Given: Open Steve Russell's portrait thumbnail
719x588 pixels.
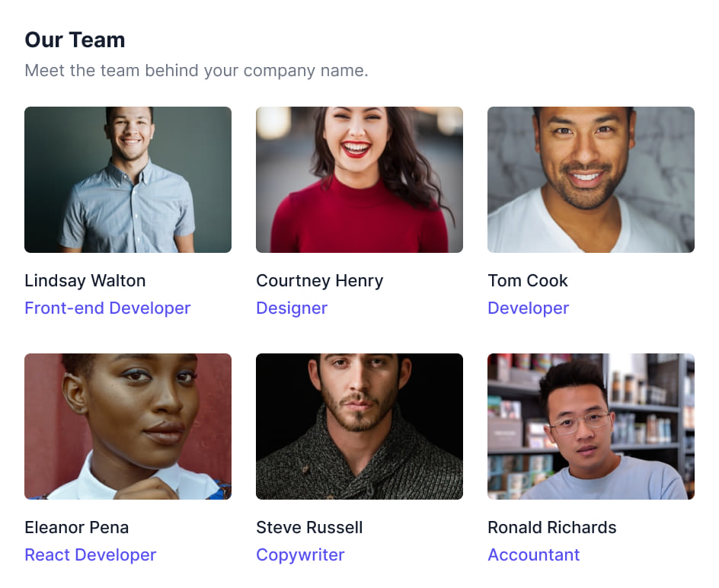Looking at the screenshot, I should pos(359,427).
